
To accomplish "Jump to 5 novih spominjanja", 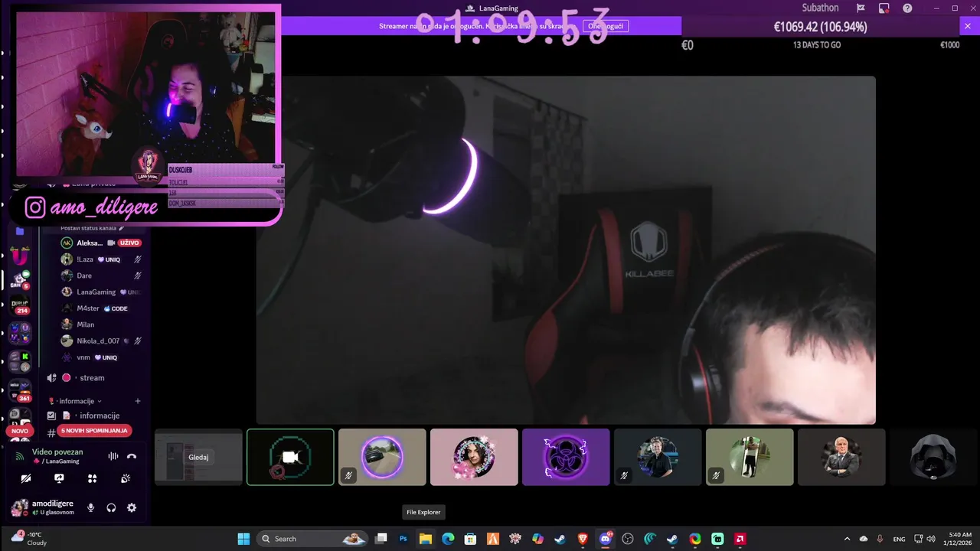I will pyautogui.click(x=95, y=431).
